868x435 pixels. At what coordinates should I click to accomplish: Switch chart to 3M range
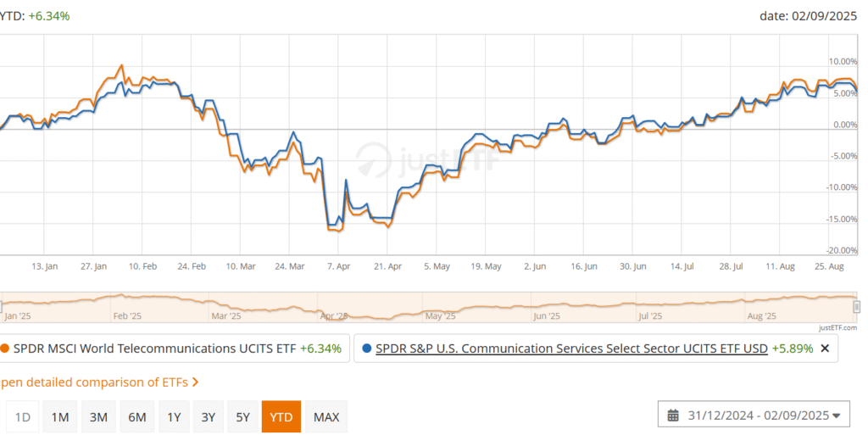(x=98, y=416)
